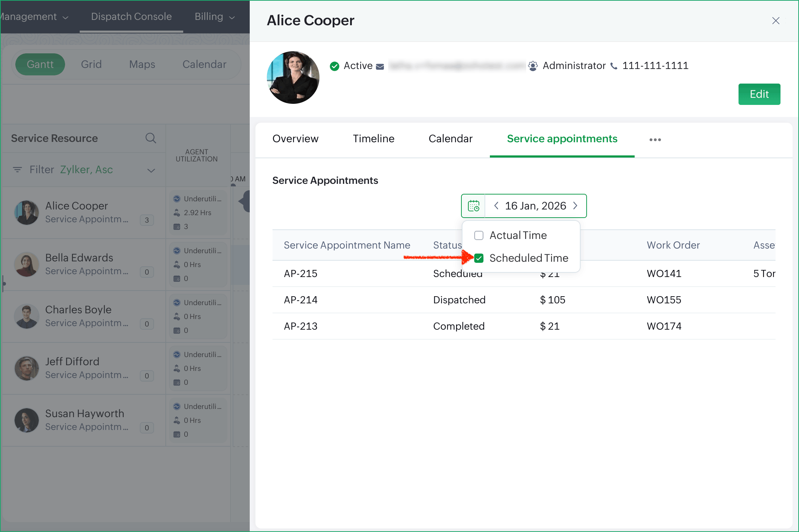Viewport: 799px width, 532px height.
Task: Click the Edit button
Action: [759, 94]
